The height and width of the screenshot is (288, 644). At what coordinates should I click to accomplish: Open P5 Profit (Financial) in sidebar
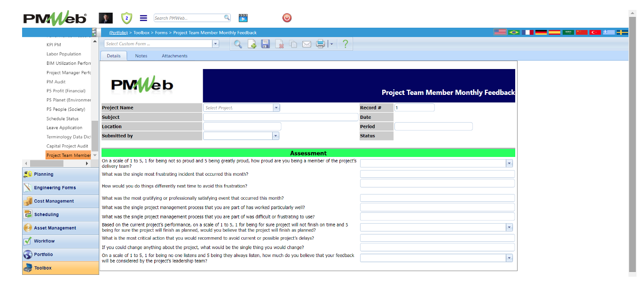66,91
